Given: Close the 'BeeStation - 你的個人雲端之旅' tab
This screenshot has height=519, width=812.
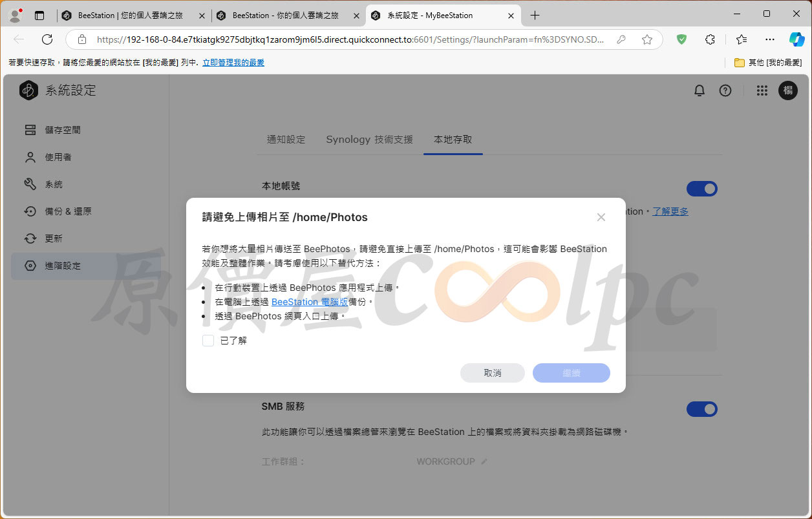Looking at the screenshot, I should 357,16.
